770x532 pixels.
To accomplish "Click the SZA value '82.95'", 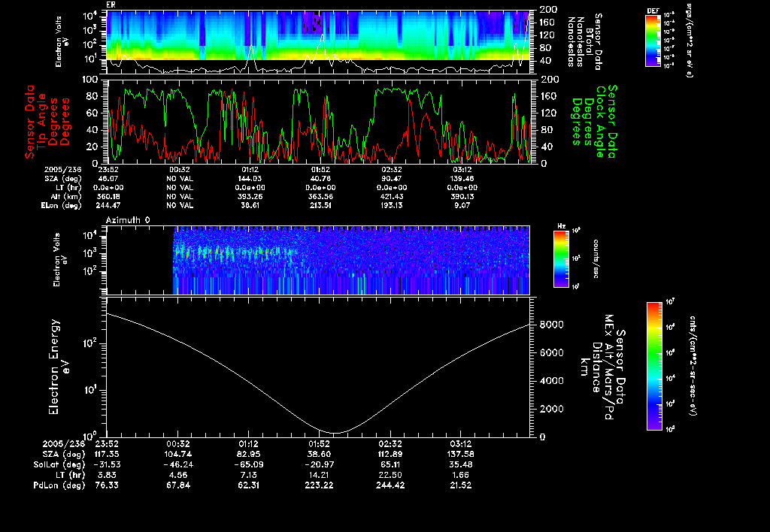I will [248, 454].
